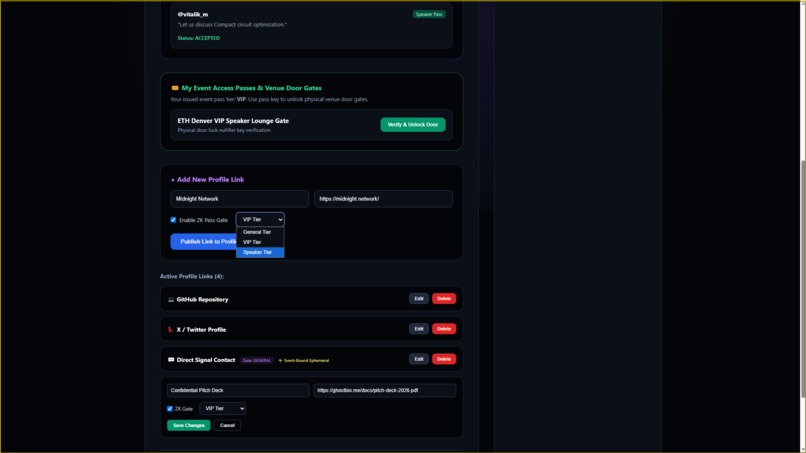Click the @vitalik_m username
This screenshot has height=453, width=806.
point(193,14)
